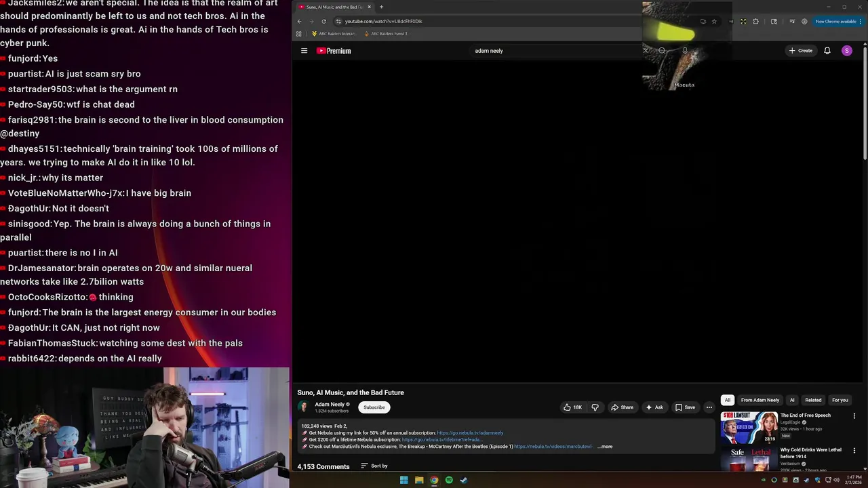
Task: Go back in Chrome
Action: point(299,21)
